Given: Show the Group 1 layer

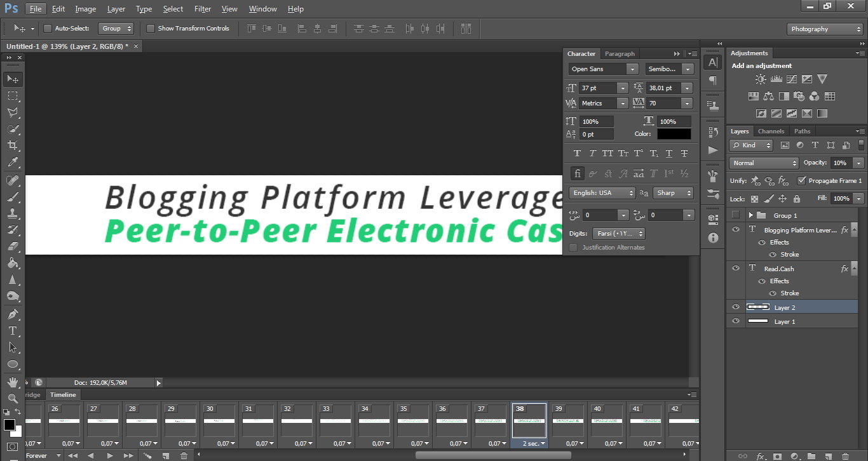Looking at the screenshot, I should pos(736,215).
